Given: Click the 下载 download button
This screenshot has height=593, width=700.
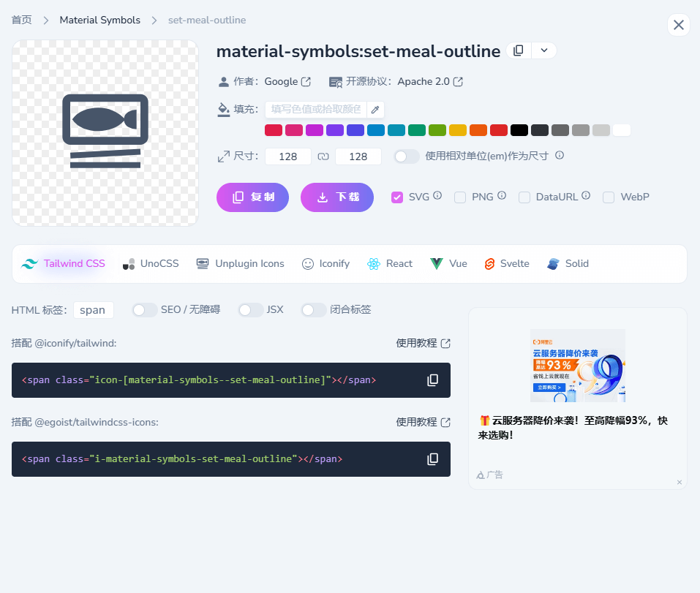Looking at the screenshot, I should click(337, 197).
